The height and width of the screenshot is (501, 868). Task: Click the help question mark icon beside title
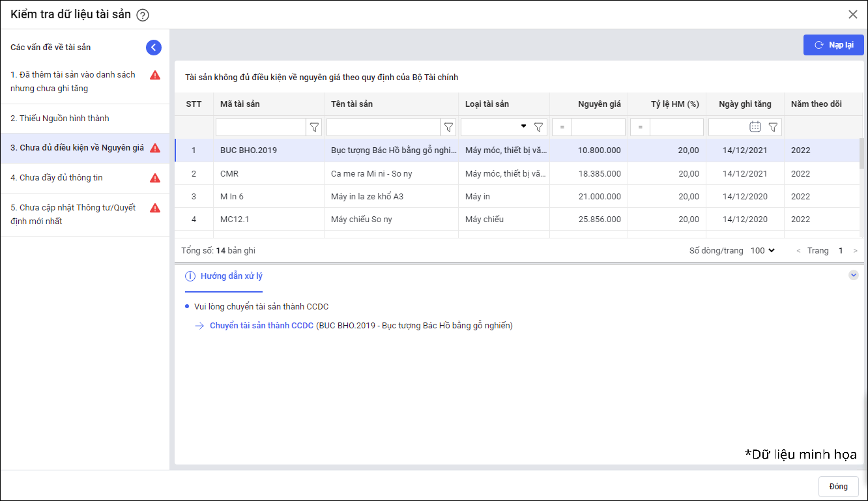143,15
